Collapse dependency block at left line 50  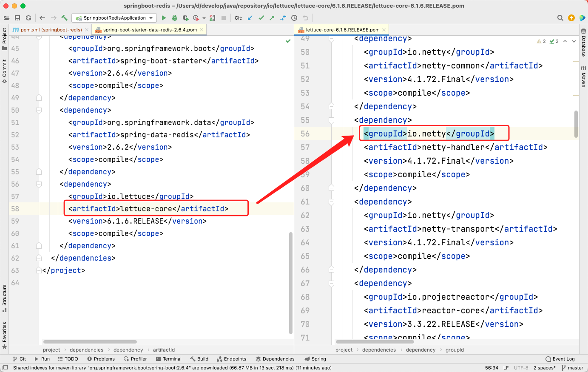coord(39,110)
